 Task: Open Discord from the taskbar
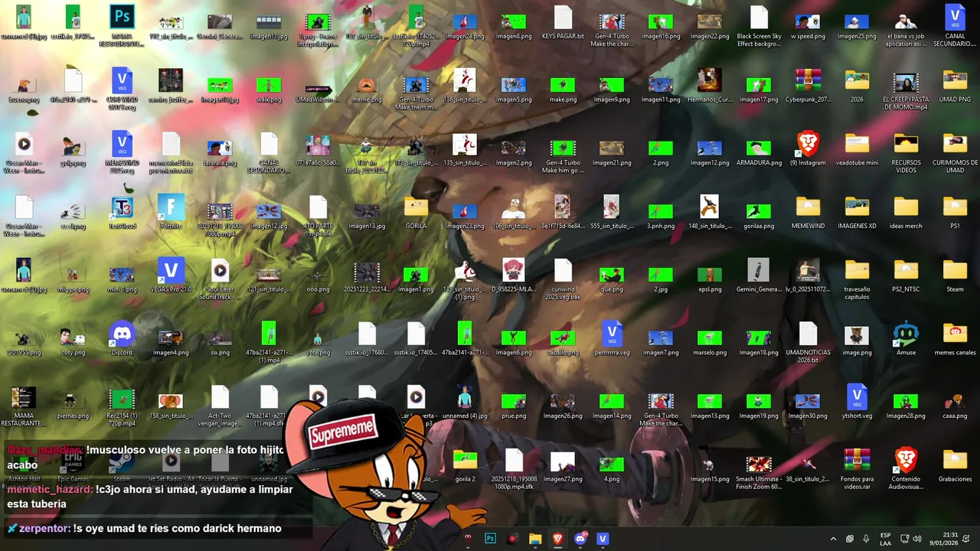coord(580,539)
